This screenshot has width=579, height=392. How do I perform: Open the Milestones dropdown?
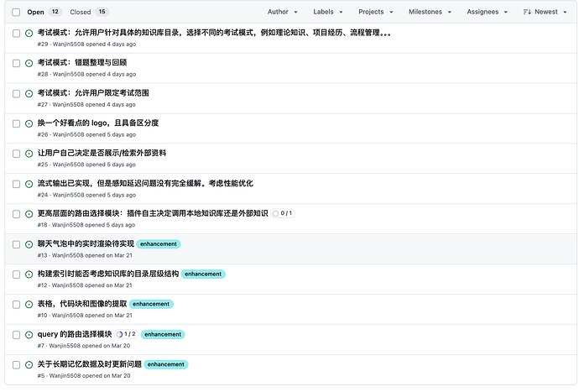pos(430,12)
